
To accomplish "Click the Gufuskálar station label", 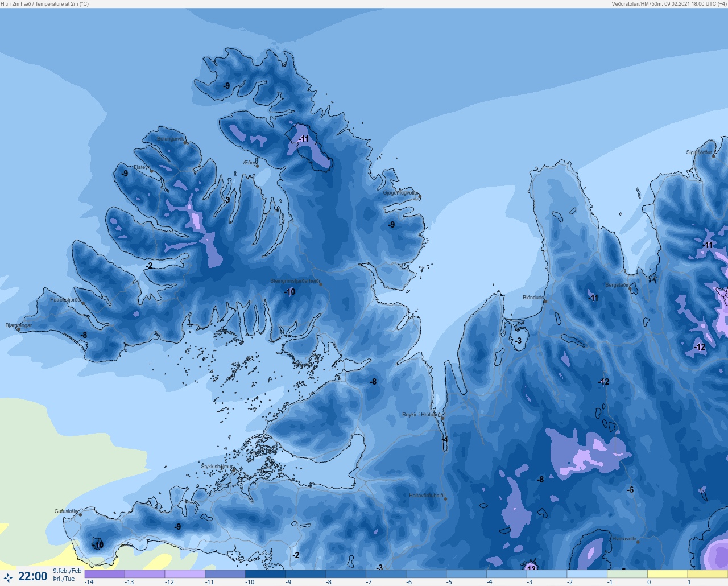I will (67, 511).
